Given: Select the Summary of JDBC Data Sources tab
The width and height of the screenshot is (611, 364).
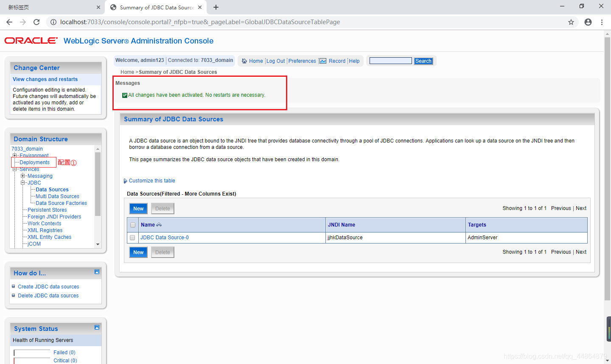Looking at the screenshot, I should point(156,7).
